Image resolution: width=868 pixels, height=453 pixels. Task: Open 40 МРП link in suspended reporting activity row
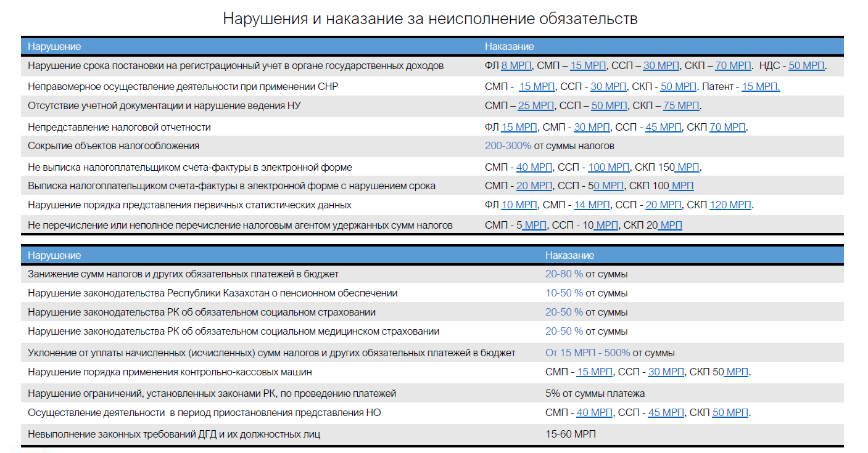594,413
